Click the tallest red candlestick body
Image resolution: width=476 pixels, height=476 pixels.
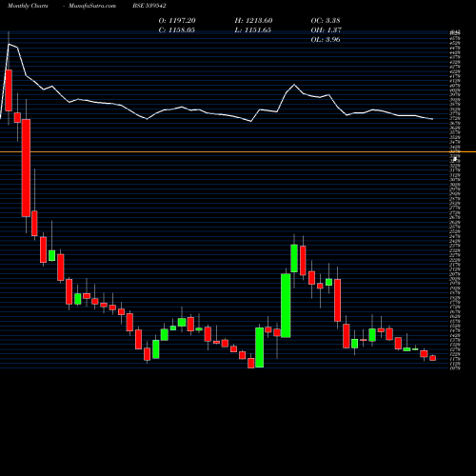26,168
